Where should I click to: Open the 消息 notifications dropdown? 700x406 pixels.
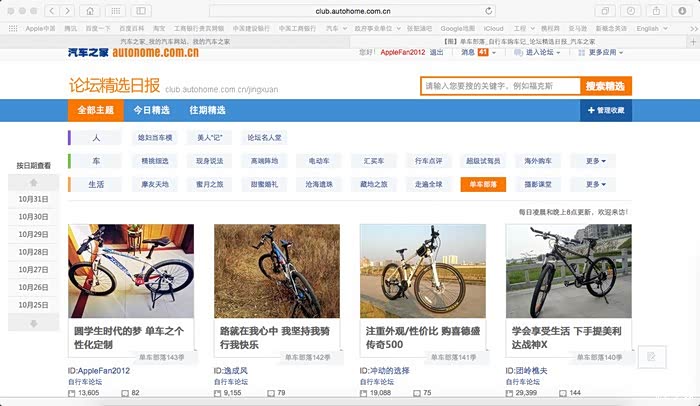pos(479,52)
